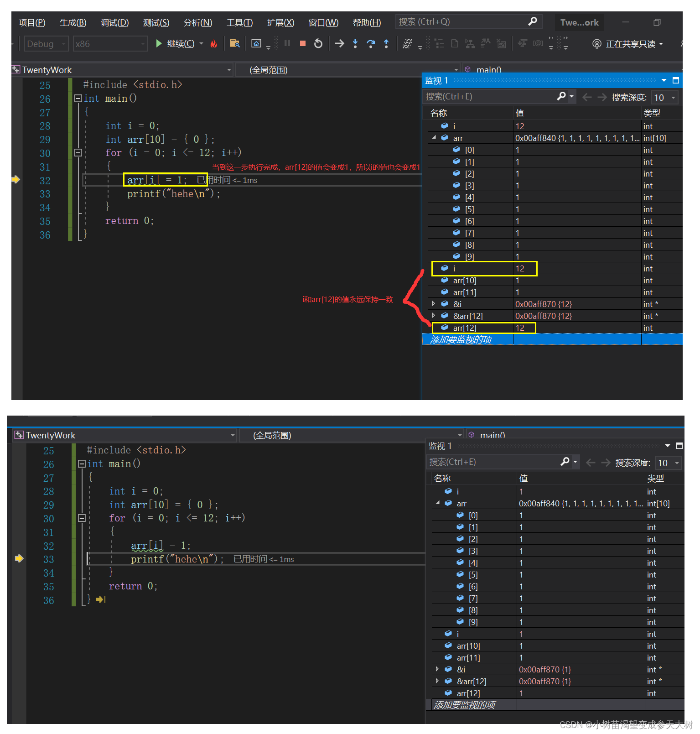Click the Step Over icon
The width and height of the screenshot is (700, 734).
pos(371,44)
